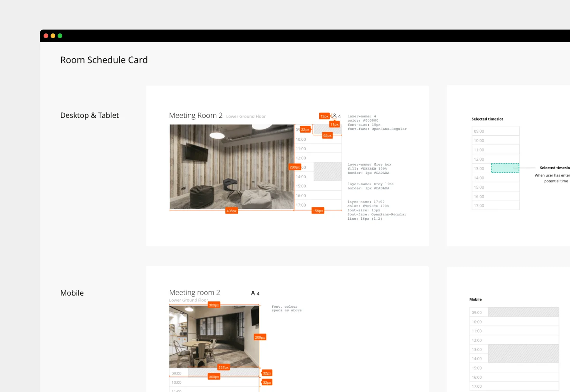Click the green maximize window dot
Screen dimensions: 570x392
tap(60, 36)
